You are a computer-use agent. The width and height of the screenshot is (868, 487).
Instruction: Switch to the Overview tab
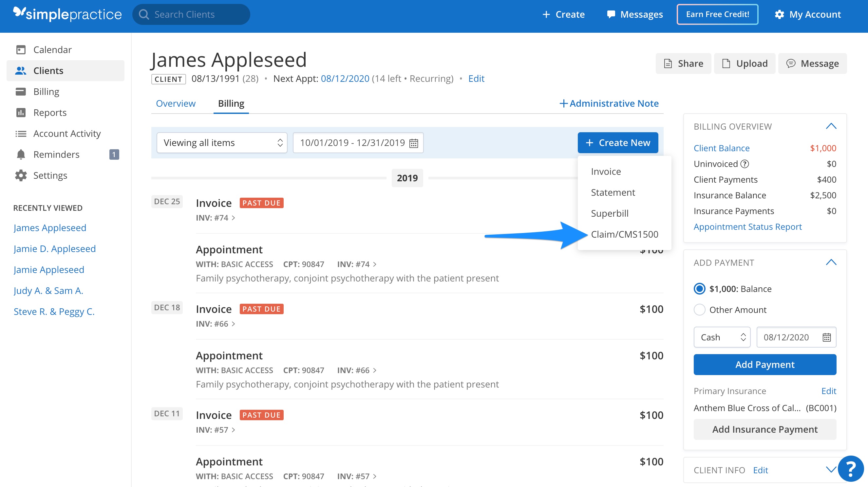pyautogui.click(x=176, y=103)
